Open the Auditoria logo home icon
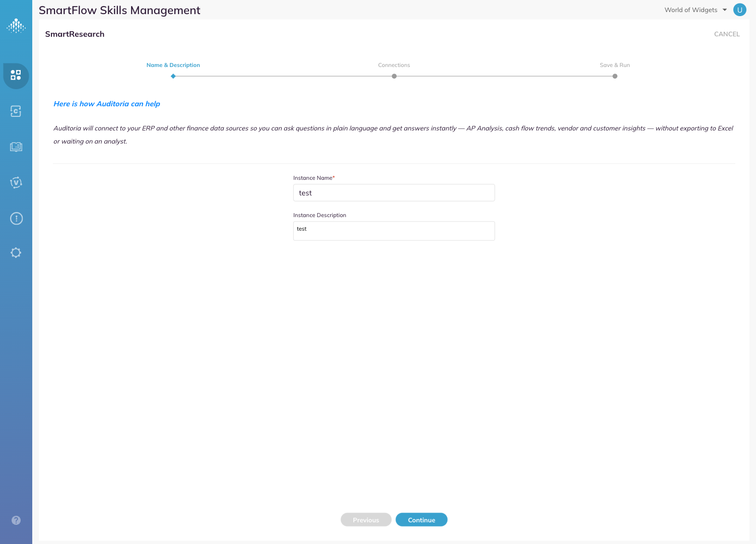Viewport: 756px width, 544px height. [16, 26]
